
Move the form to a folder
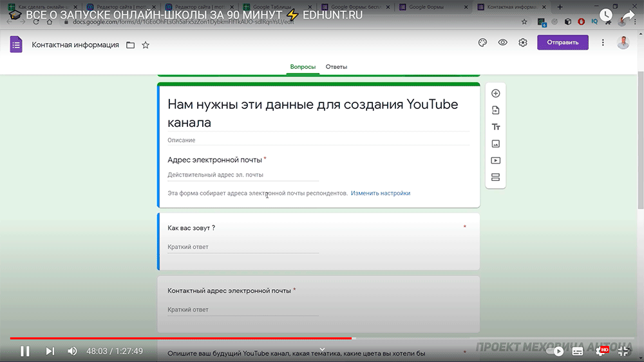click(x=130, y=45)
